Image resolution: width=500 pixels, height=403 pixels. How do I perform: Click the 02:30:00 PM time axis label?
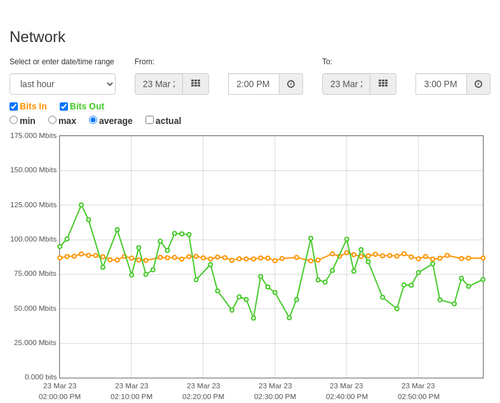(x=275, y=397)
